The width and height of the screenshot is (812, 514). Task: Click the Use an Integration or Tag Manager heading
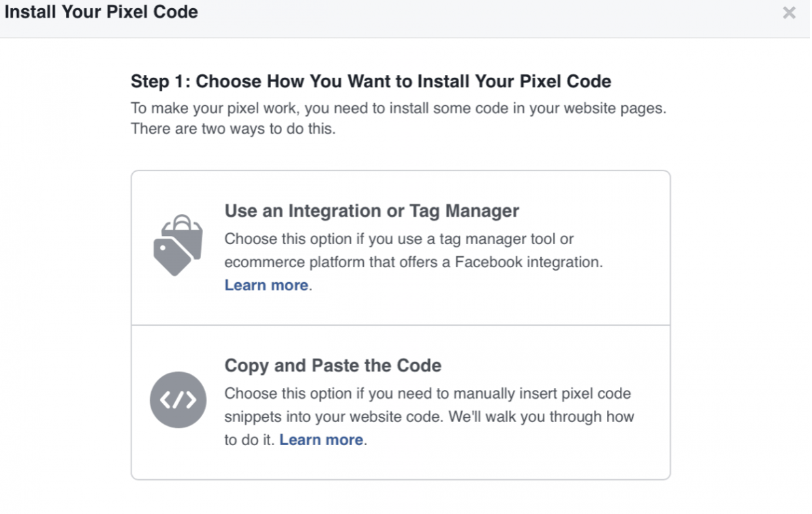(371, 211)
